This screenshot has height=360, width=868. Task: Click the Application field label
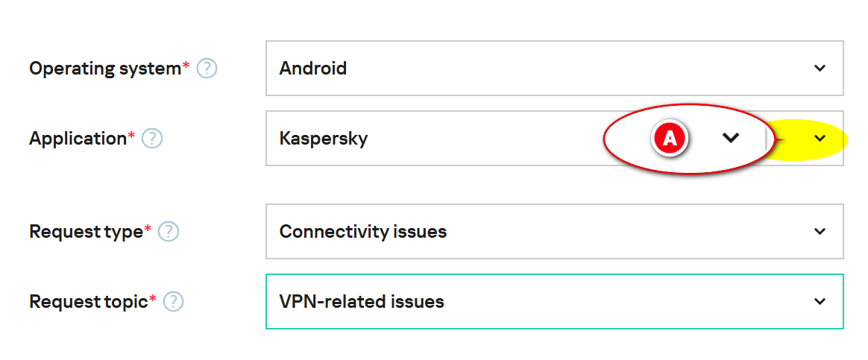coord(78,139)
